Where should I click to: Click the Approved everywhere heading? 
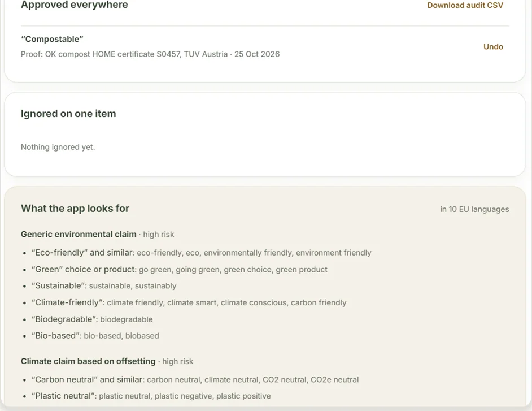75,5
